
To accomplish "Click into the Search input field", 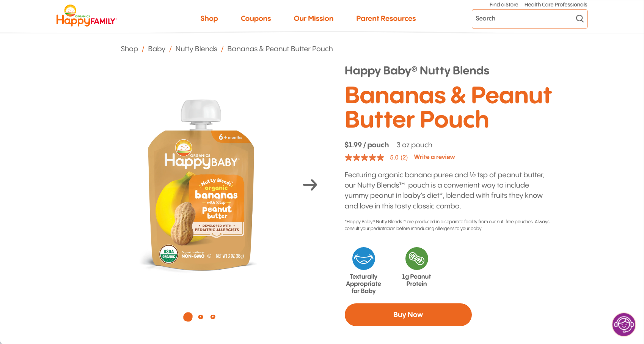I will (523, 19).
